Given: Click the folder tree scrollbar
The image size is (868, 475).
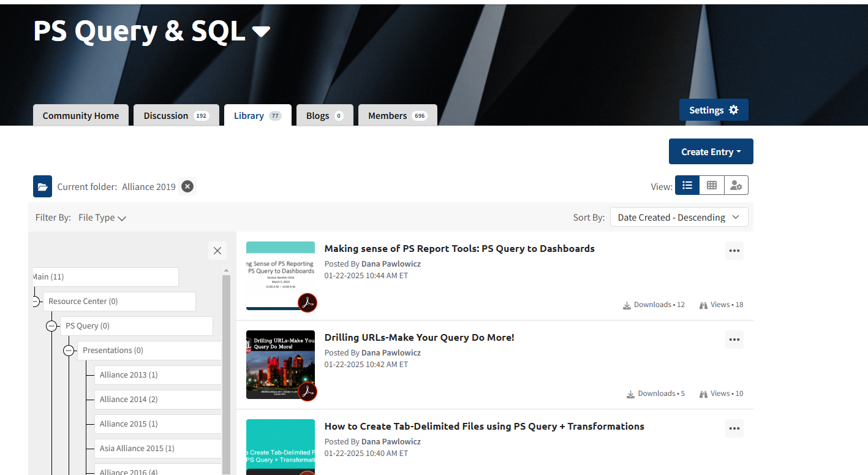Looking at the screenshot, I should coord(226,374).
